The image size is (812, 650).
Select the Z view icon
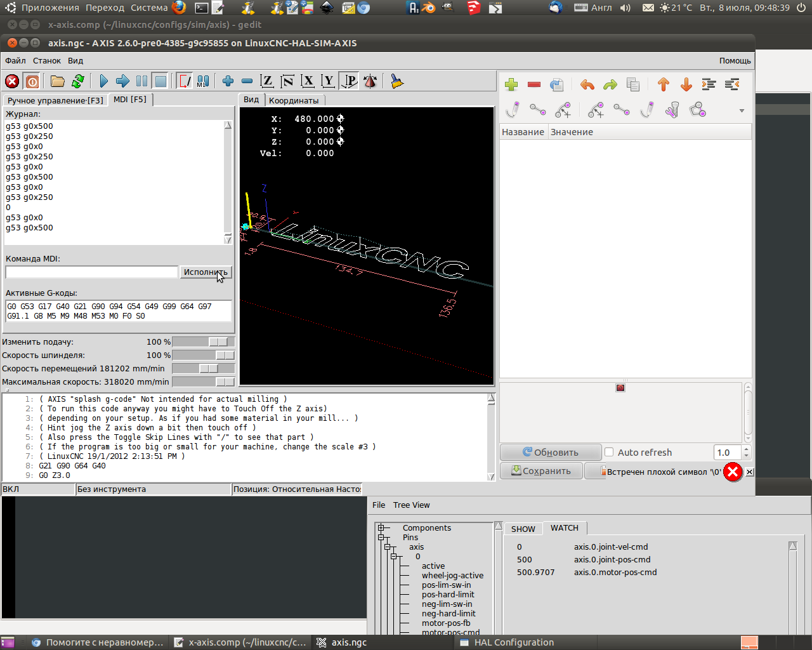tap(267, 81)
